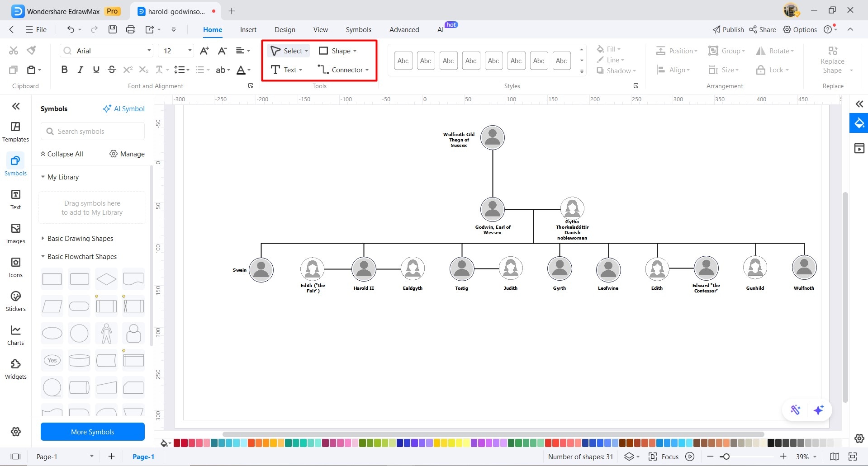Open the Stickers panel icon
Image resolution: width=868 pixels, height=466 pixels.
(x=15, y=301)
